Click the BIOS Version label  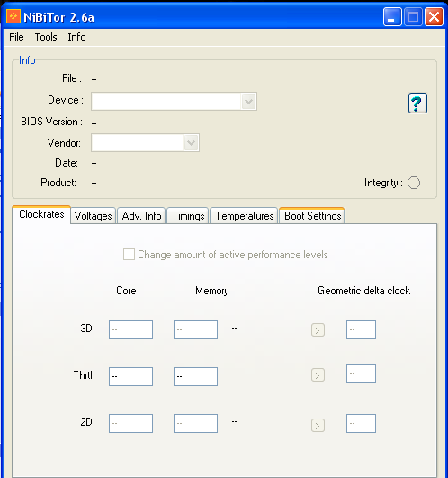tap(51, 122)
